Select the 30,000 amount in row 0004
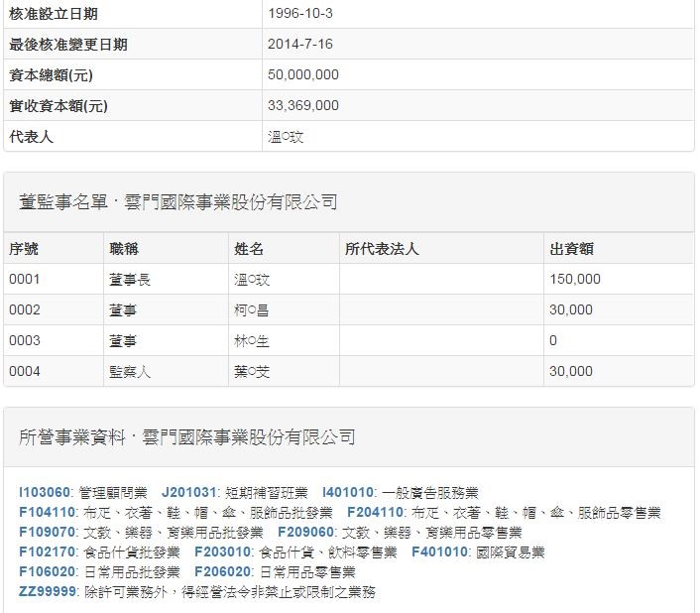 click(571, 371)
